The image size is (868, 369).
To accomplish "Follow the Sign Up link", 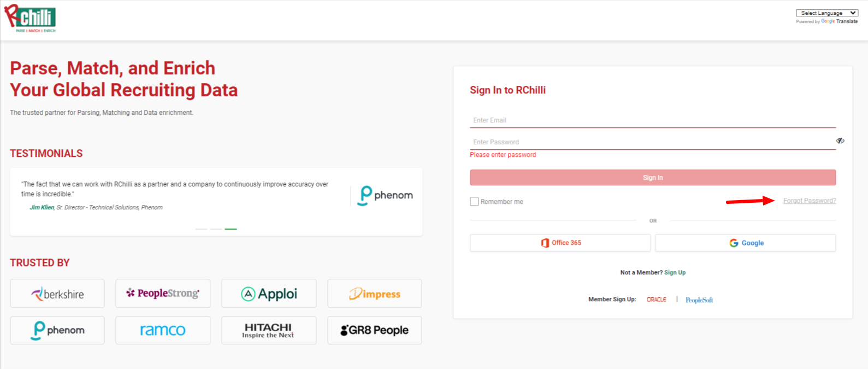I will click(x=675, y=272).
